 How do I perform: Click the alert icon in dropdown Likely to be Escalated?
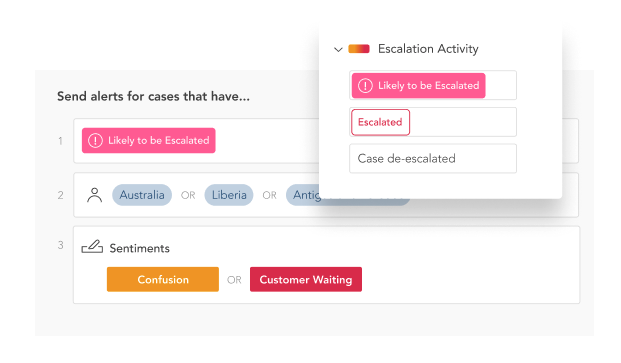(x=365, y=86)
